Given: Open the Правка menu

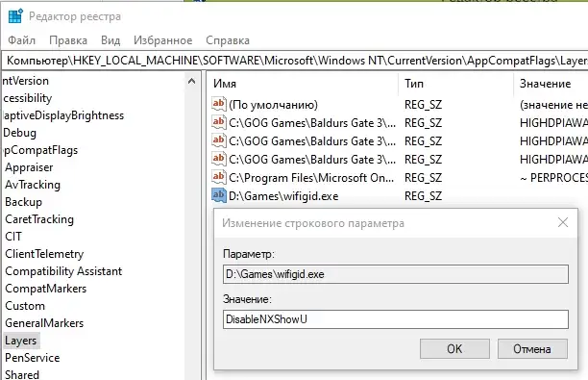Looking at the screenshot, I should [x=68, y=40].
